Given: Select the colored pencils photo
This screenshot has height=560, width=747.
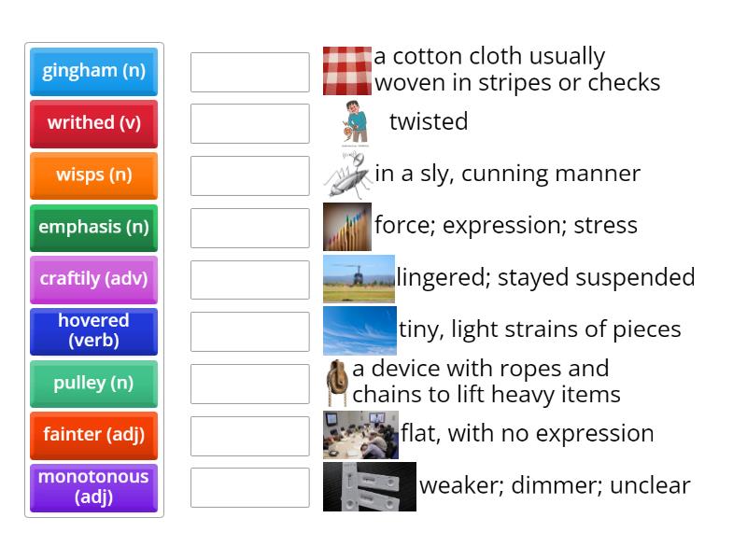Looking at the screenshot, I should pos(345,226).
